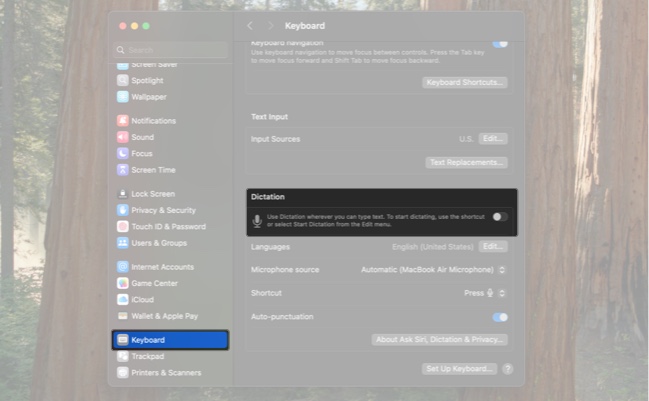This screenshot has height=401, width=649.
Task: Select the Wallpaper sidebar icon
Action: tap(123, 97)
